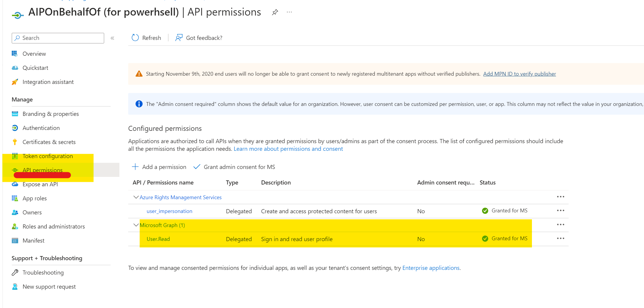
Task: Pin the API permissions page
Action: click(275, 12)
